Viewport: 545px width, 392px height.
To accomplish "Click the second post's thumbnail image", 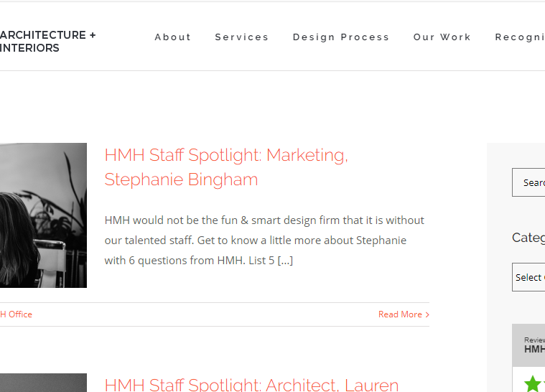I will coord(43,383).
